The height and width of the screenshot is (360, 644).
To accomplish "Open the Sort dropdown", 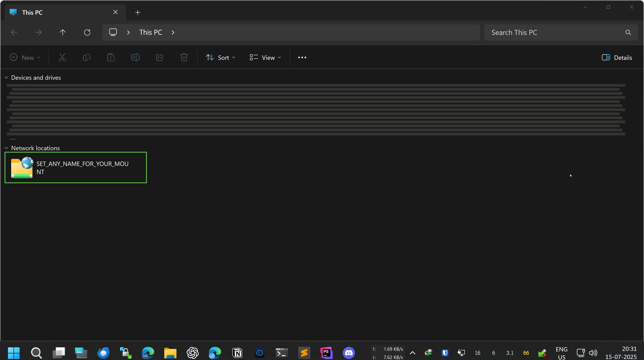I will pyautogui.click(x=221, y=57).
